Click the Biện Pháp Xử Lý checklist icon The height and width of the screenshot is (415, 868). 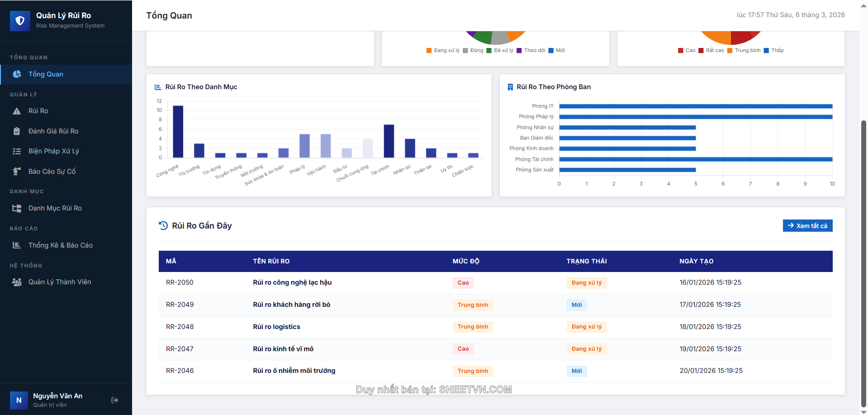pos(17,151)
